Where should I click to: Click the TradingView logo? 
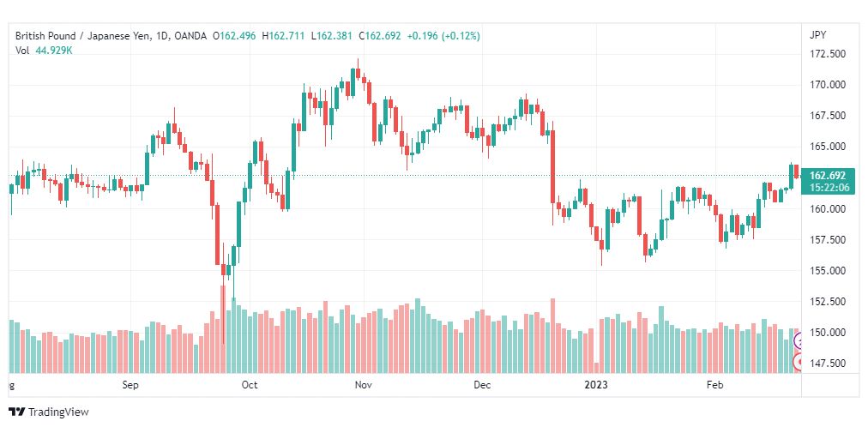coord(49,412)
